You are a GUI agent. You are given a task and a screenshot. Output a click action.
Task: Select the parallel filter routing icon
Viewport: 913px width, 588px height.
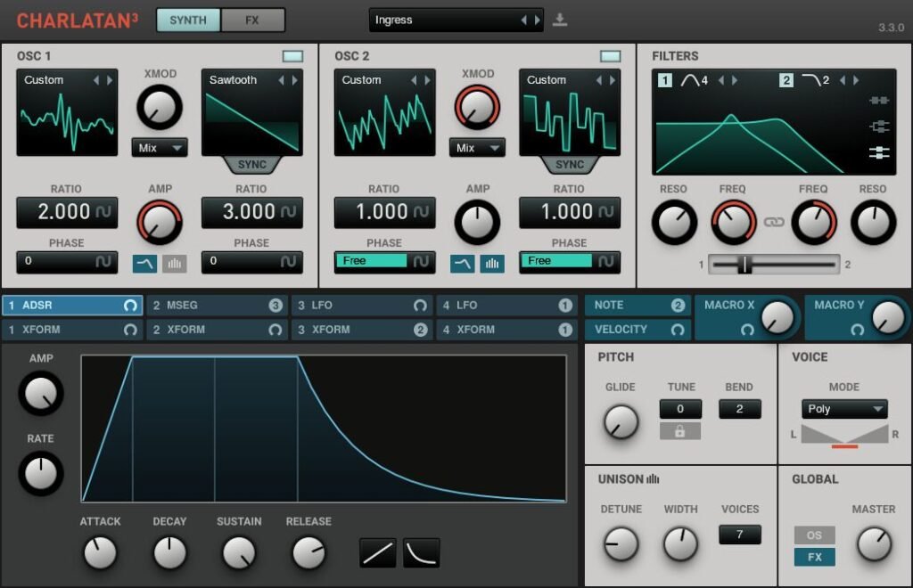point(881,127)
